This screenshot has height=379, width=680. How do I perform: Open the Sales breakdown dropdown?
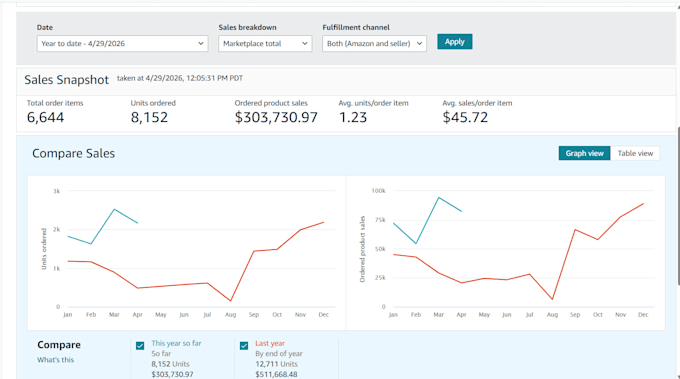point(265,43)
